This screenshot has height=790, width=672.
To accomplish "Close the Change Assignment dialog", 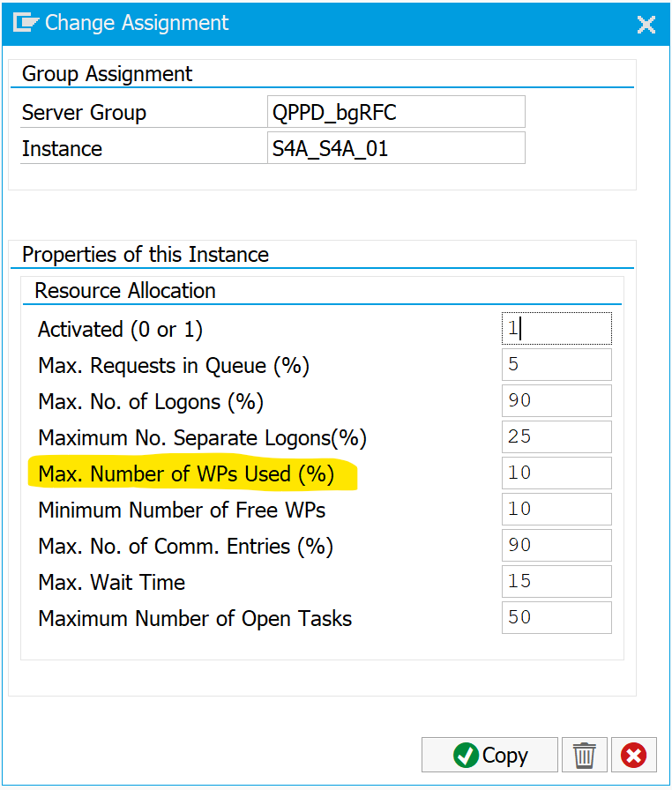I will pos(646,24).
